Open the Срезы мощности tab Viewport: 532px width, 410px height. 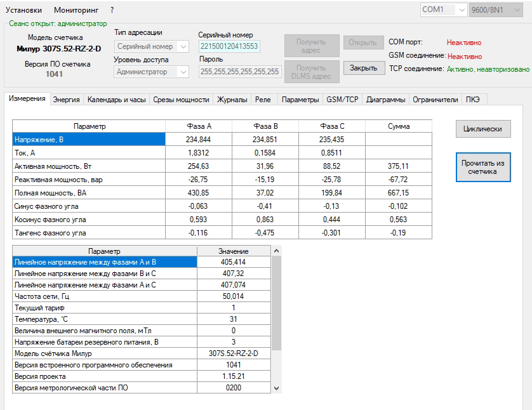point(181,100)
